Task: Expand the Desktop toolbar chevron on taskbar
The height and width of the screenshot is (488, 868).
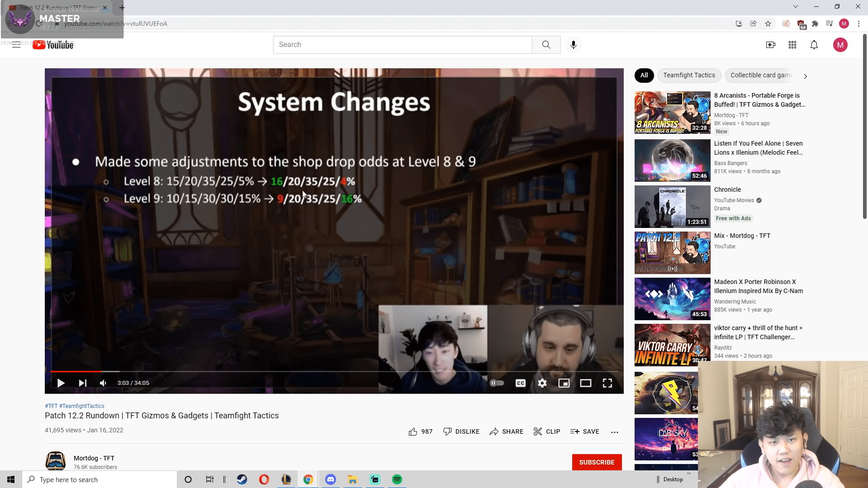Action: coord(689,474)
